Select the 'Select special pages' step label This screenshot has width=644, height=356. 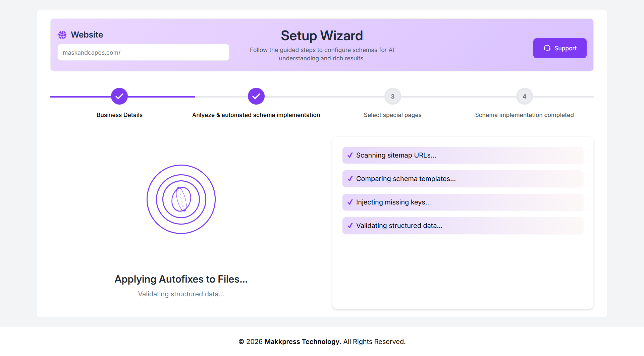[x=392, y=115]
